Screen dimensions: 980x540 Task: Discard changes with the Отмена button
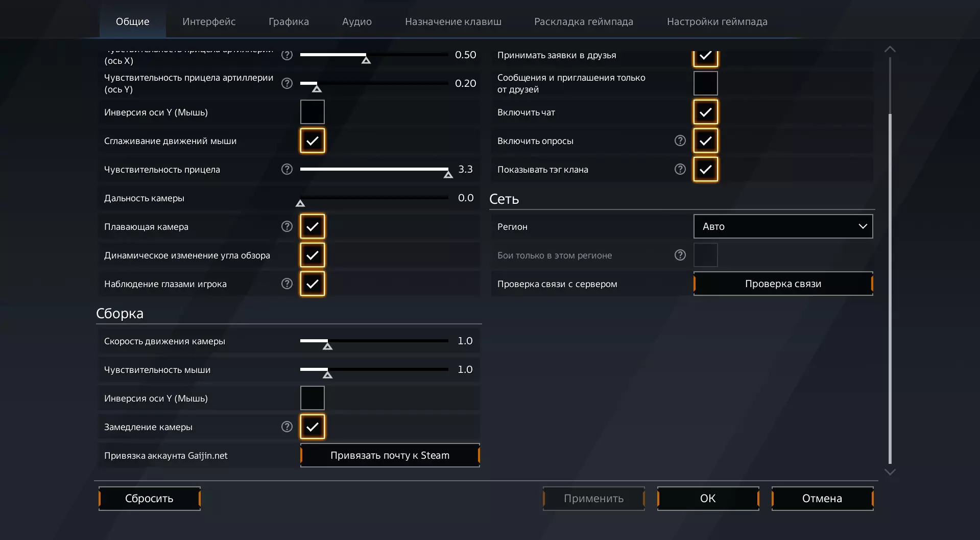tap(823, 498)
